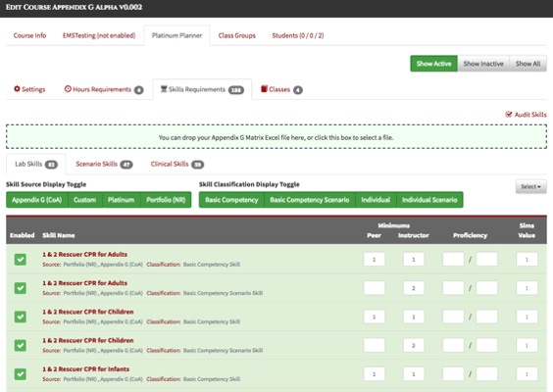Select the Lab Skills tab
Image resolution: width=553 pixels, height=392 pixels.
tap(36, 165)
